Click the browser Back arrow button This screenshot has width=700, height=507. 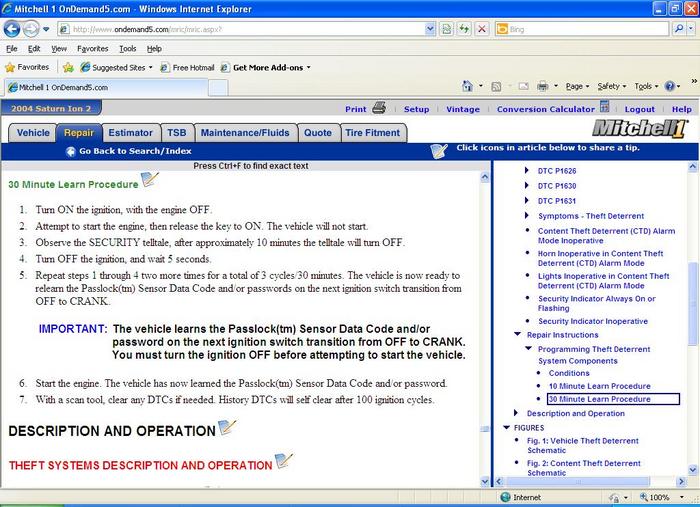pos(14,28)
